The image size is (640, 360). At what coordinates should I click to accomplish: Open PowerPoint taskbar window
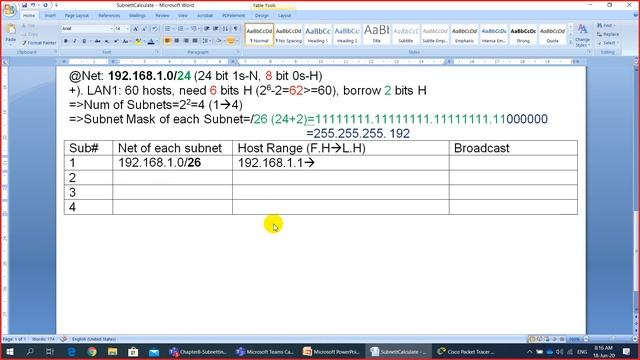(x=331, y=351)
